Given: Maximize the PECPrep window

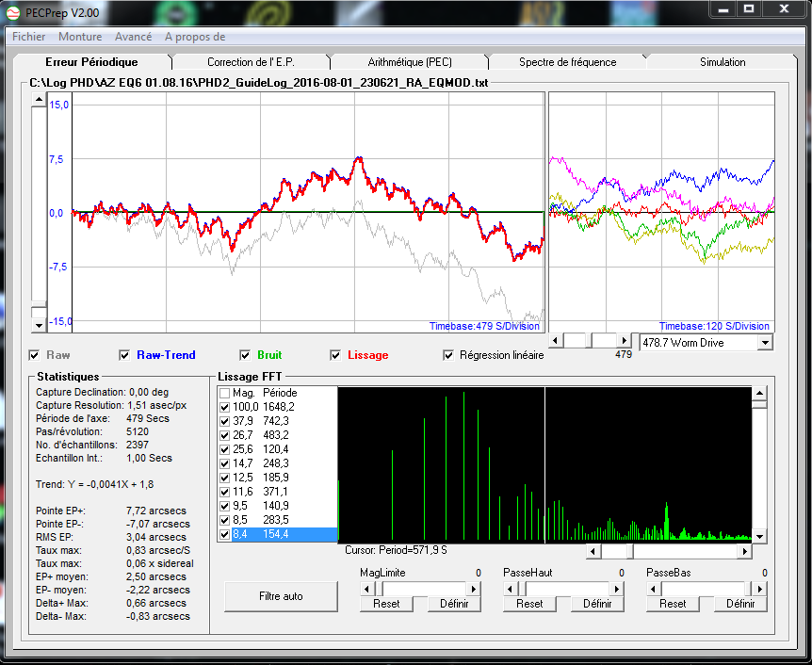Looking at the screenshot, I should point(749,9).
